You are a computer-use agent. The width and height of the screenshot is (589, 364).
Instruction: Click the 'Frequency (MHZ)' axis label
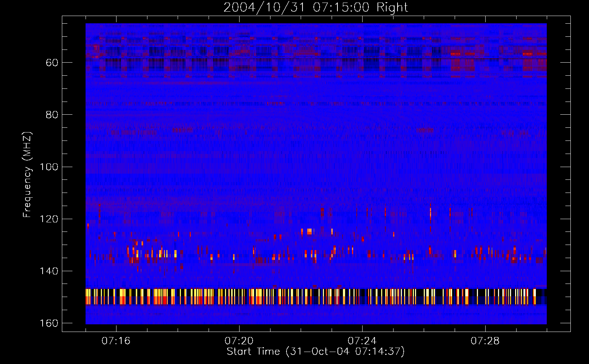pyautogui.click(x=27, y=174)
